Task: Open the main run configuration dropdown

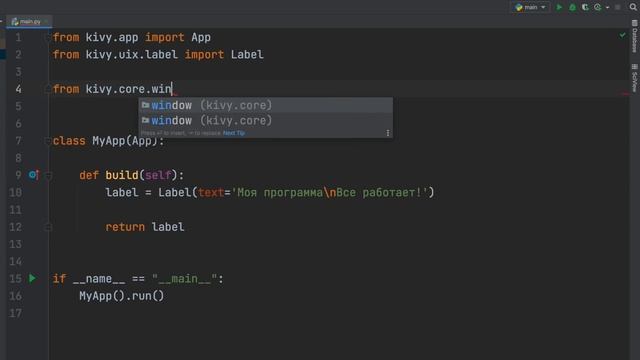Action: point(530,7)
